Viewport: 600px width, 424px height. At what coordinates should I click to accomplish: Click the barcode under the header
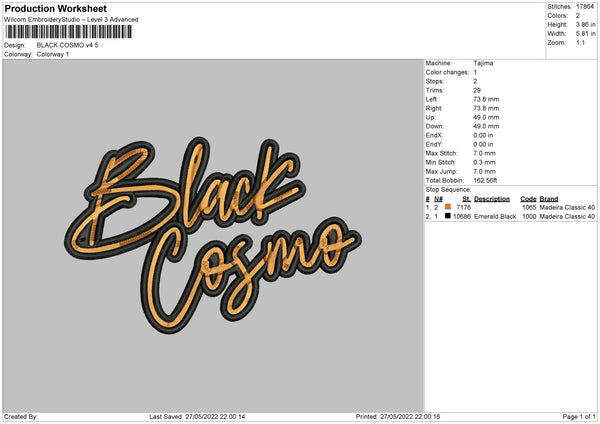[69, 32]
